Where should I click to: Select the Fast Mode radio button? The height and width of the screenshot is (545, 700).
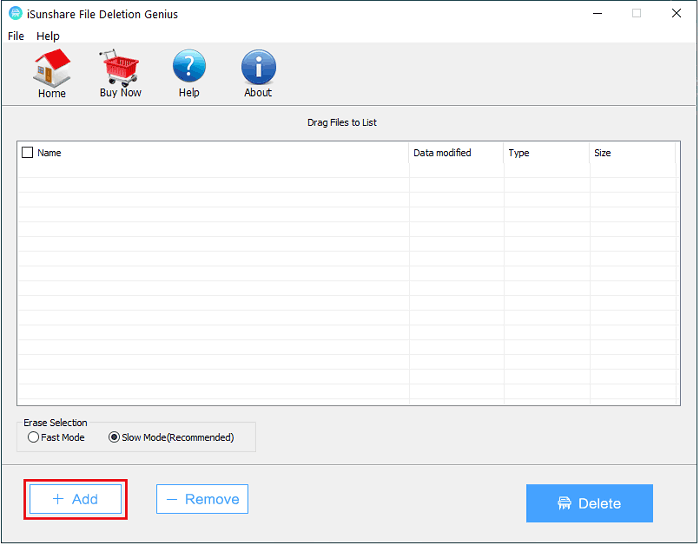(x=33, y=437)
